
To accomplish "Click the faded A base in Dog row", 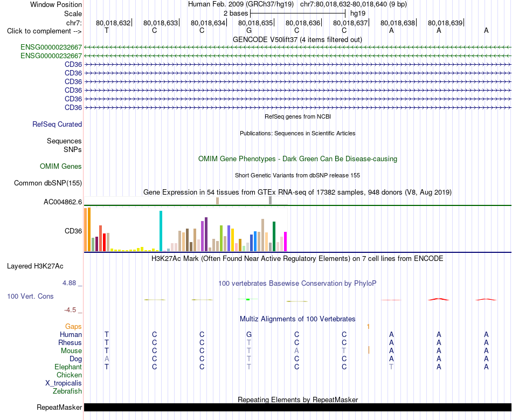I will [107, 359].
